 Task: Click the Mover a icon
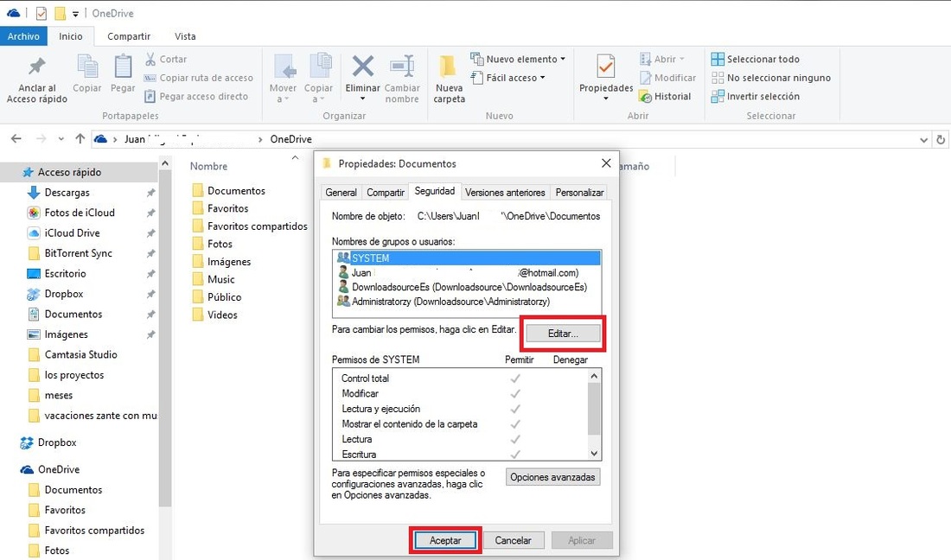click(x=284, y=67)
